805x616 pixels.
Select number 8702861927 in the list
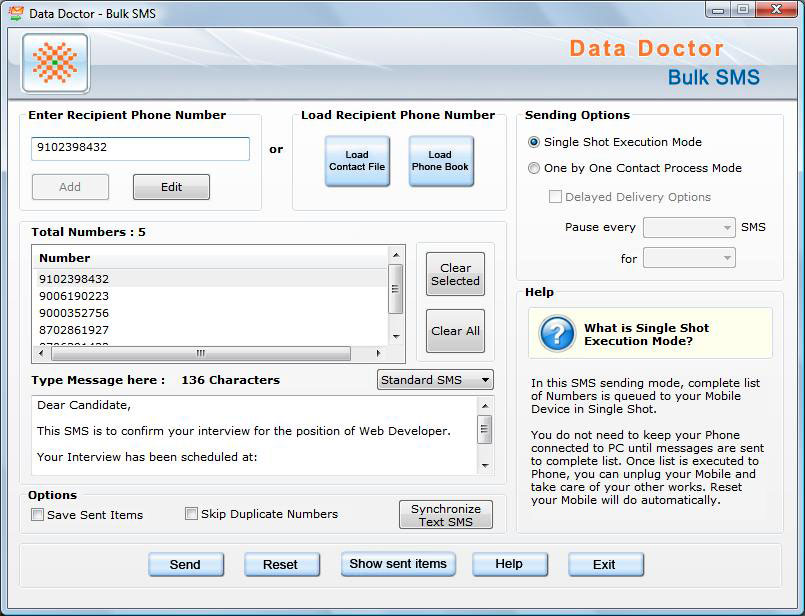coord(210,330)
